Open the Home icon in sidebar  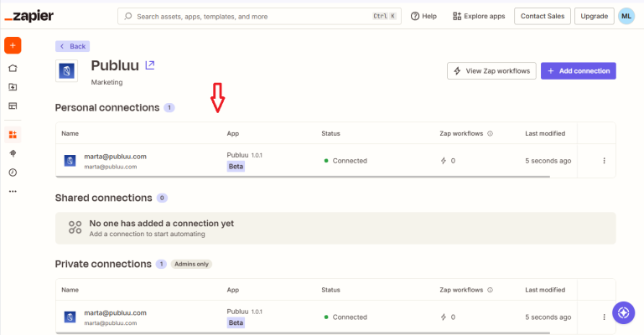(x=13, y=68)
